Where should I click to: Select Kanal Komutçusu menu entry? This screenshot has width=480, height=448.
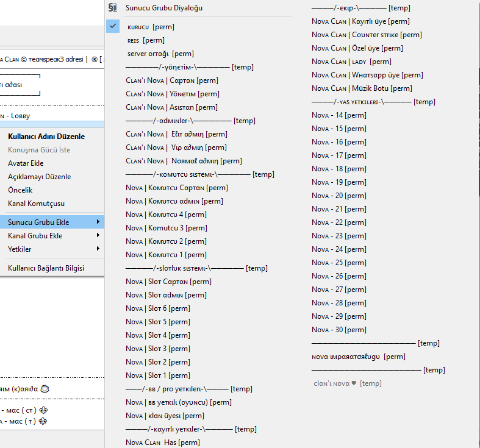click(36, 204)
